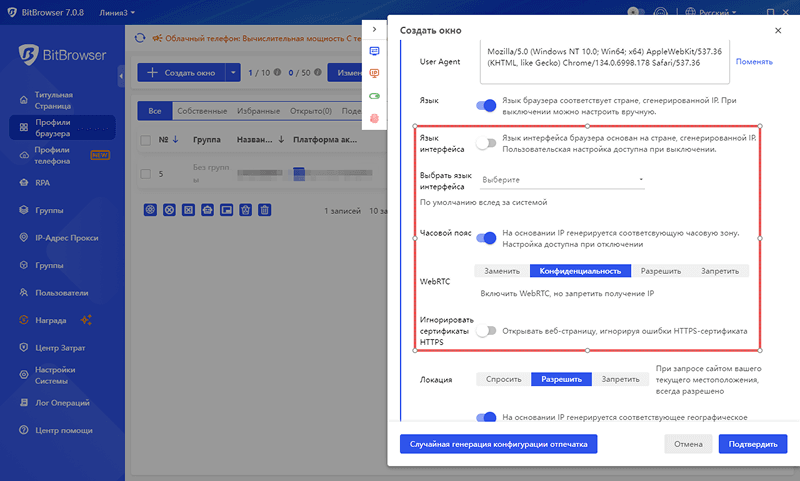This screenshot has width=800, height=481.
Task: Open the Выбрать язык интерфейса dropdown
Action: click(x=561, y=181)
